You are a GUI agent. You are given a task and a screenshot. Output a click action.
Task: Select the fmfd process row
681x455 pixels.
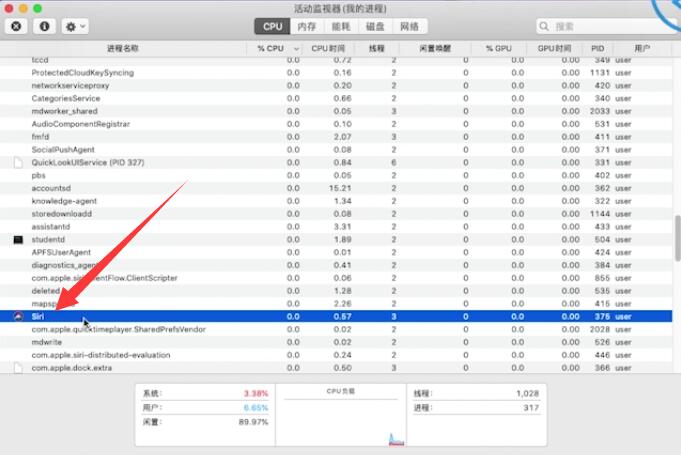click(x=336, y=137)
